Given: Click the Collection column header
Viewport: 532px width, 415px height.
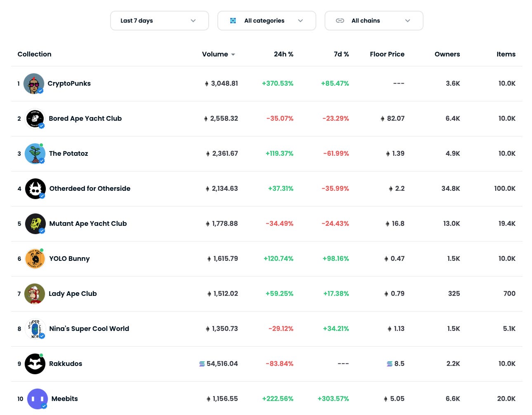Looking at the screenshot, I should tap(35, 54).
